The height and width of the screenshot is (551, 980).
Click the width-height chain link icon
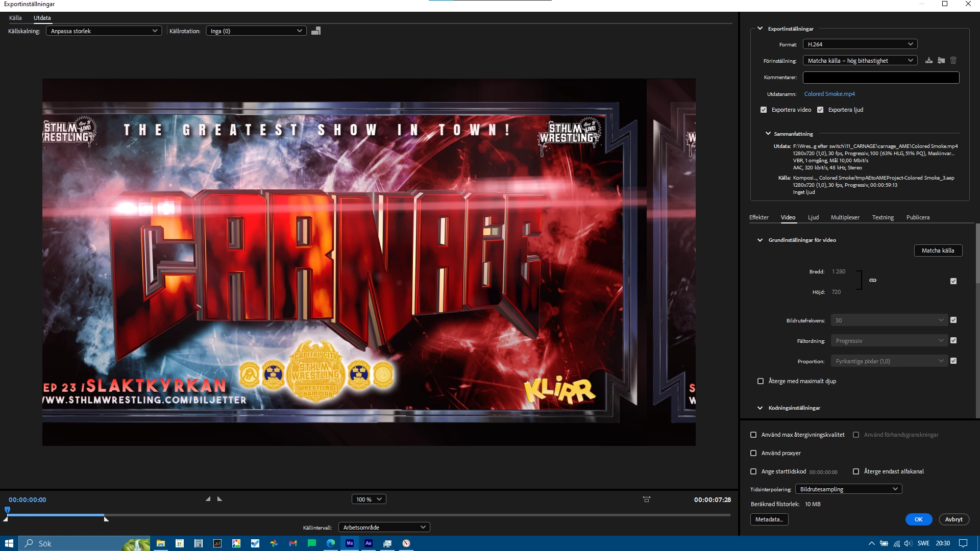[873, 280]
